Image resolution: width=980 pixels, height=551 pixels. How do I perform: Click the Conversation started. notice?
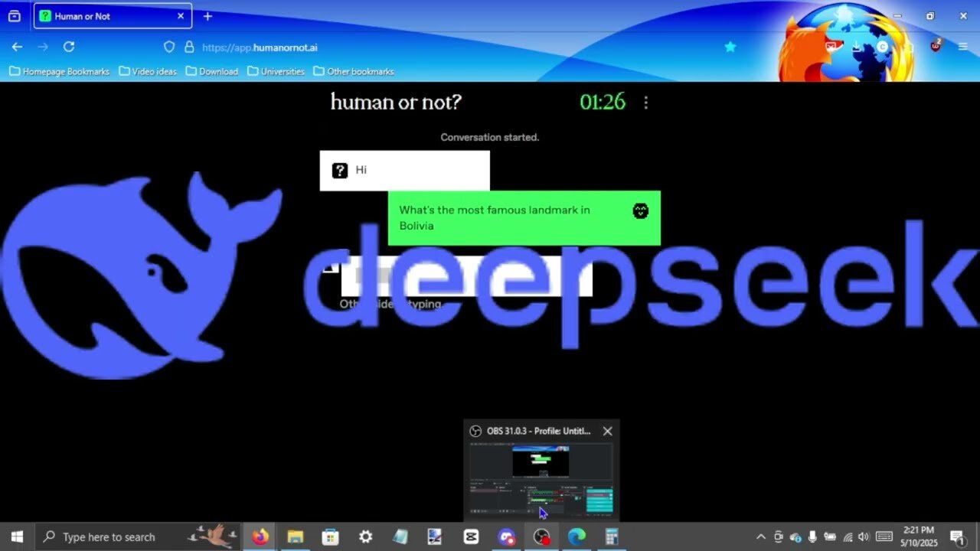[490, 137]
